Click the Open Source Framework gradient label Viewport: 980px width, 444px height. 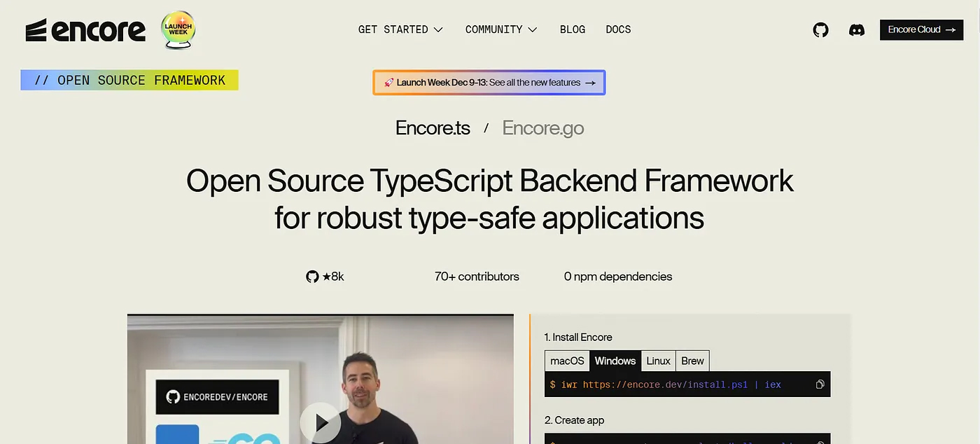coord(129,80)
